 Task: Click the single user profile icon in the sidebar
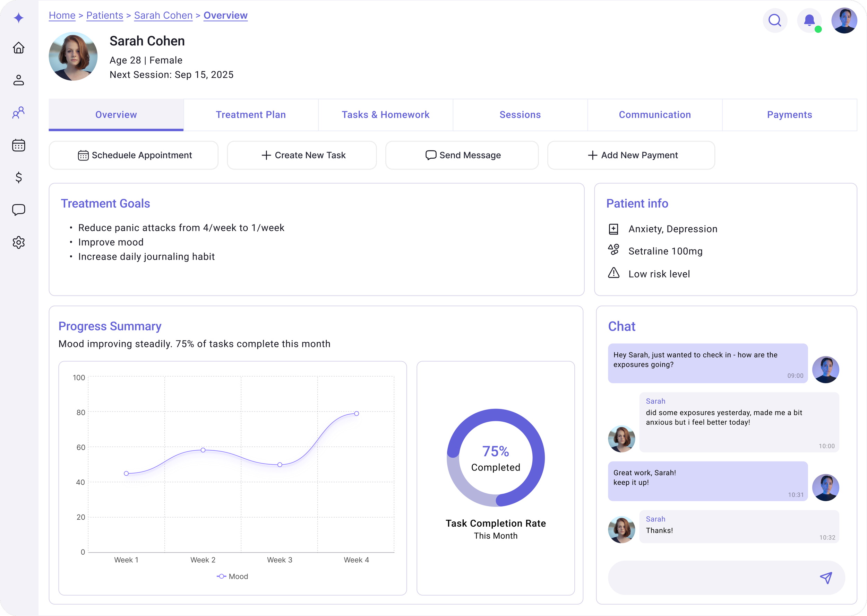point(19,80)
